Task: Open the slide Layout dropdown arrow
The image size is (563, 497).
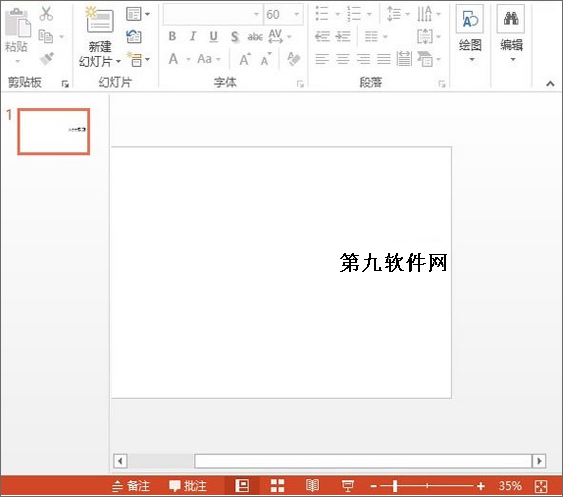Action: pyautogui.click(x=147, y=14)
